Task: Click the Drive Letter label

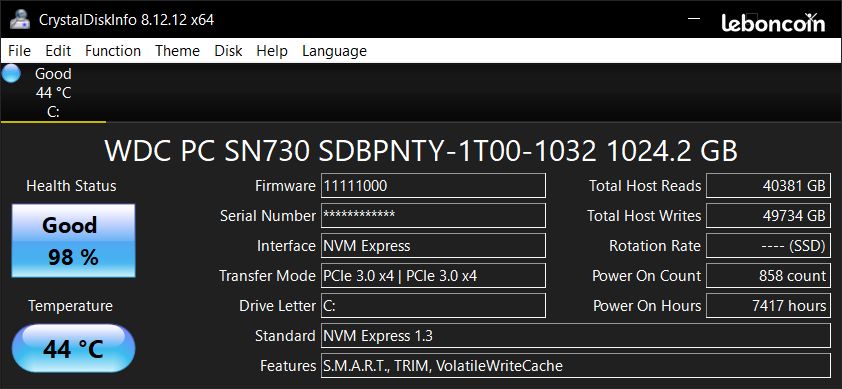Action: (x=278, y=306)
